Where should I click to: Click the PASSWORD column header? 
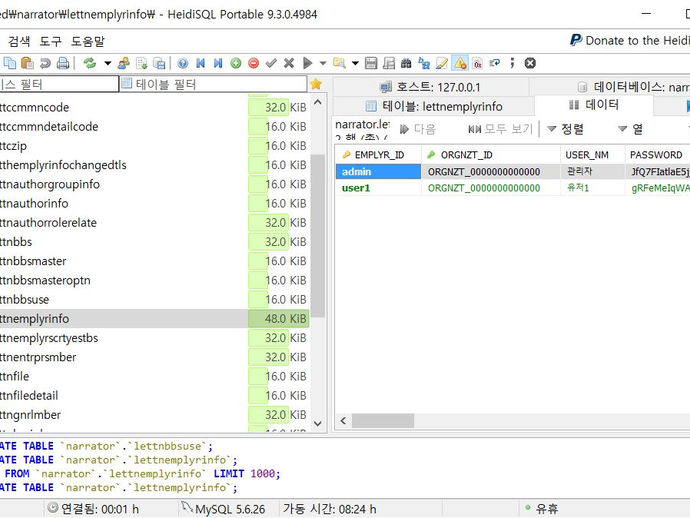click(x=657, y=155)
